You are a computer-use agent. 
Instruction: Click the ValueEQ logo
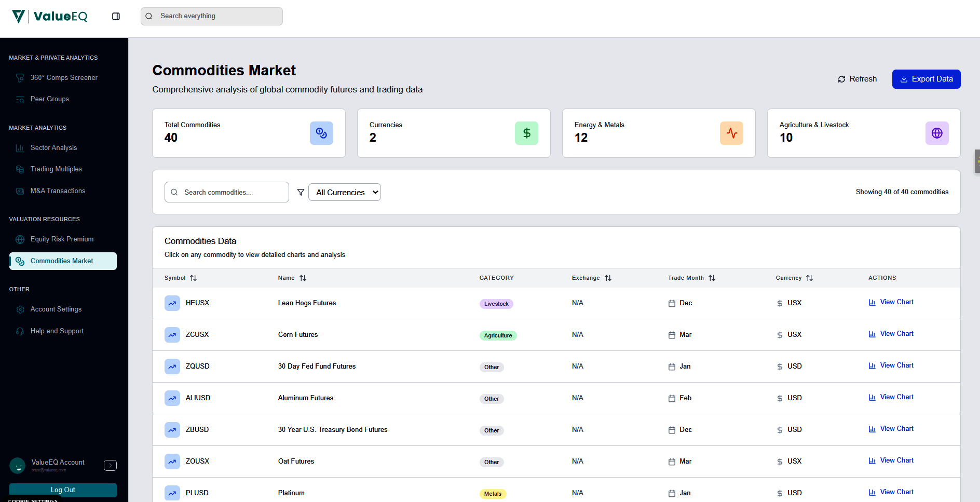tap(50, 16)
